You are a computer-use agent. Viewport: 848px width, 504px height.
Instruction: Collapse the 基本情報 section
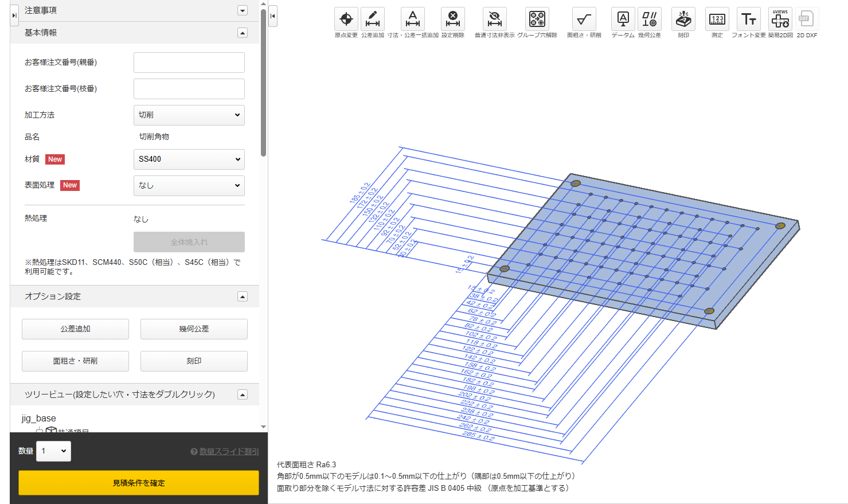(x=243, y=33)
